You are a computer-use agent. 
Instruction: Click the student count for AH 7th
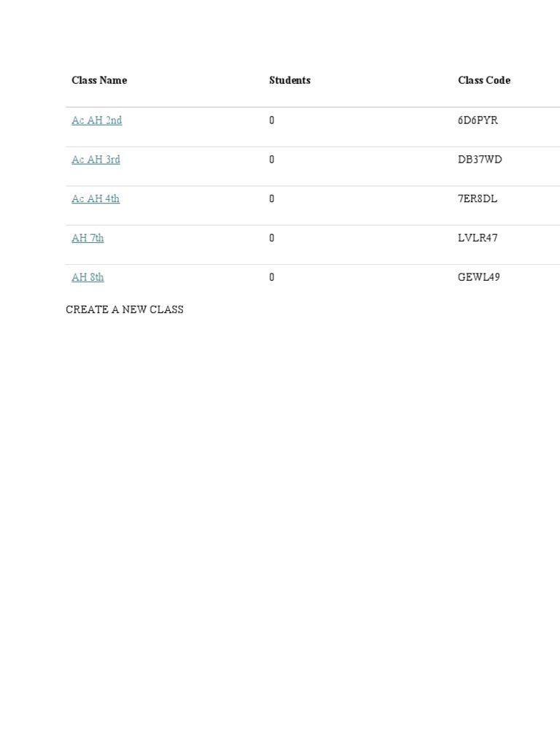[272, 239]
